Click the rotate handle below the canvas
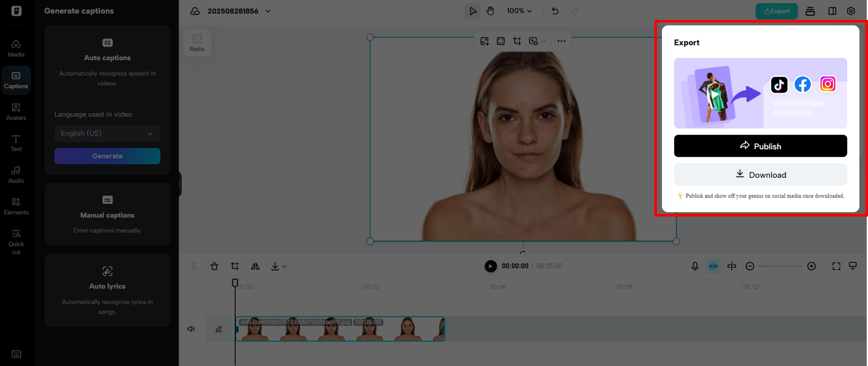Image resolution: width=868 pixels, height=366 pixels. pyautogui.click(x=523, y=253)
